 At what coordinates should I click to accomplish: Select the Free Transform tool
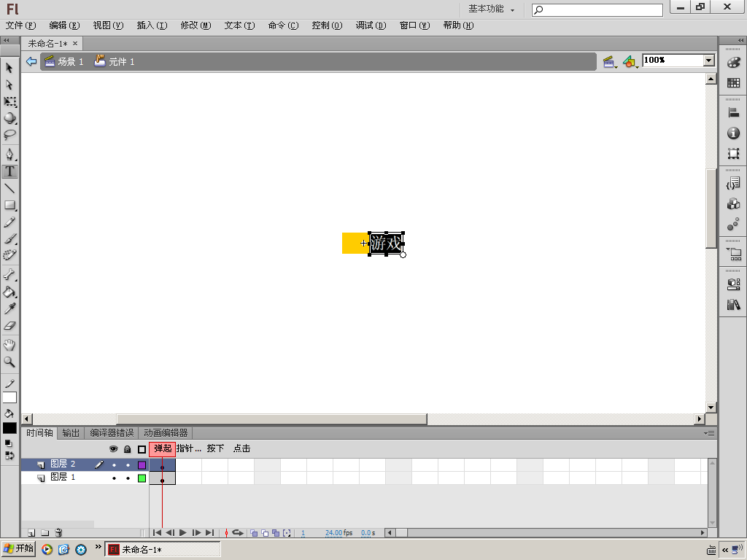9,102
